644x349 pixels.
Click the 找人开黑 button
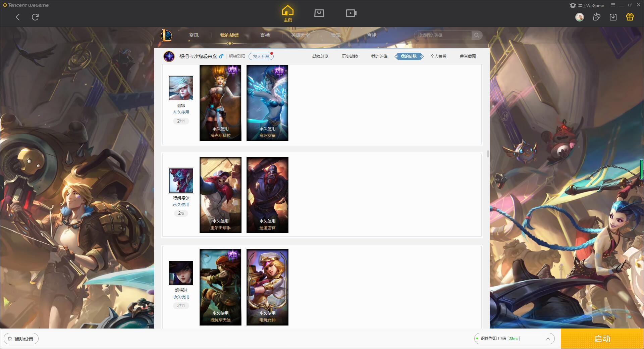(261, 56)
